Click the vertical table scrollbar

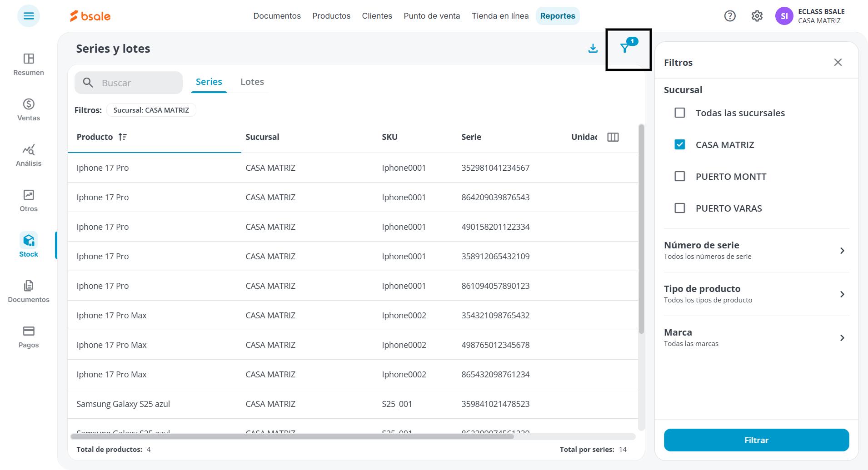641,229
